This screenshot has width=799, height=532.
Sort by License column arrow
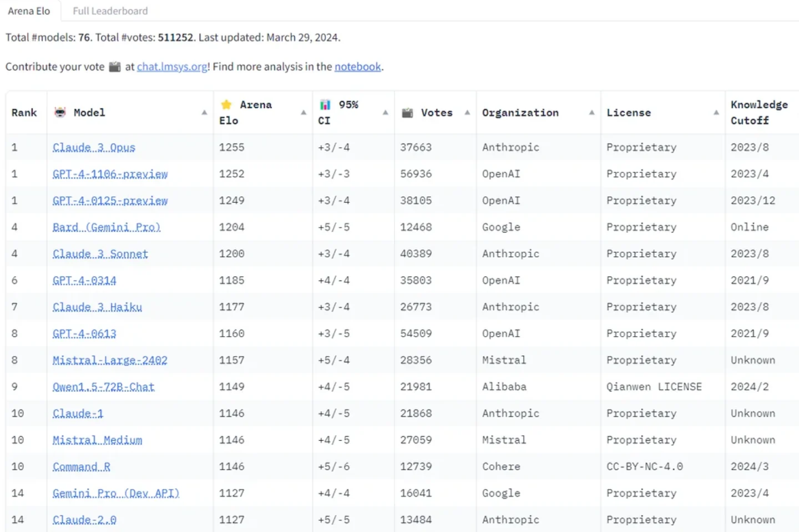(x=716, y=113)
